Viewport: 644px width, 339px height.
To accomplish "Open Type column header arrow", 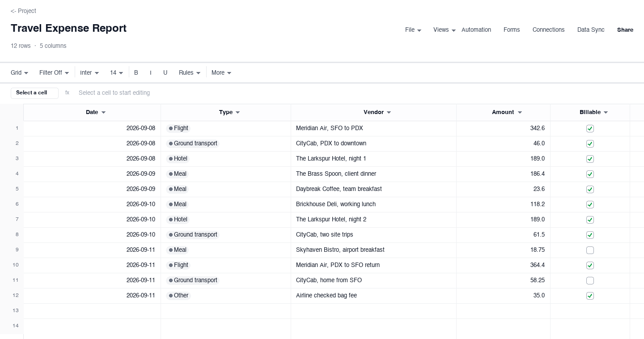I will 237,112.
